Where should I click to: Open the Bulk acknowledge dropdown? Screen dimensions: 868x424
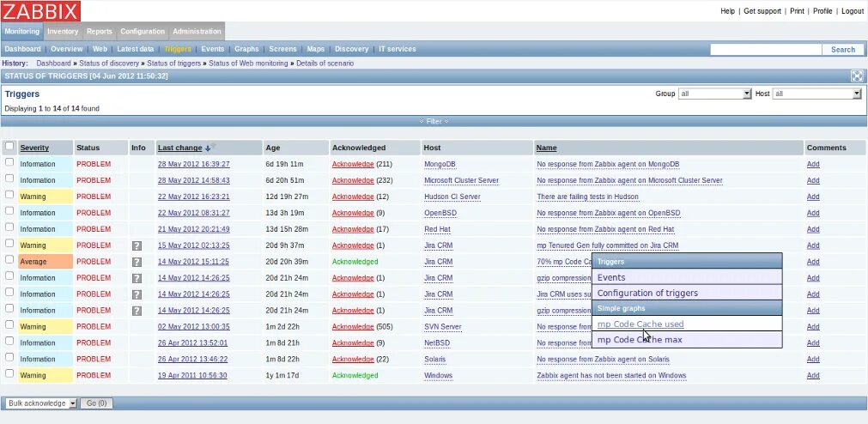tap(41, 403)
